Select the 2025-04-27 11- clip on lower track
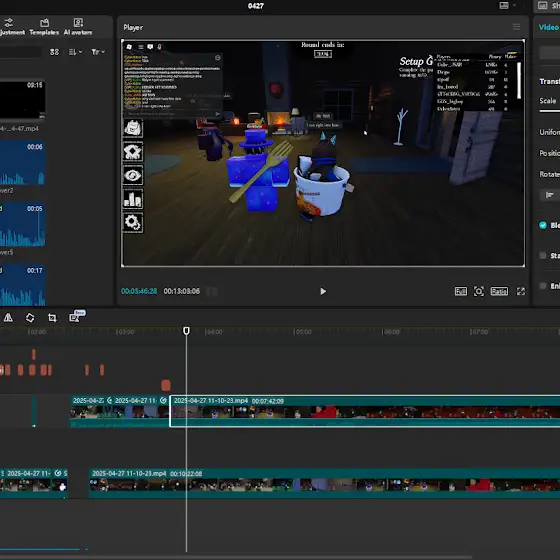The image size is (560, 560). (x=29, y=483)
